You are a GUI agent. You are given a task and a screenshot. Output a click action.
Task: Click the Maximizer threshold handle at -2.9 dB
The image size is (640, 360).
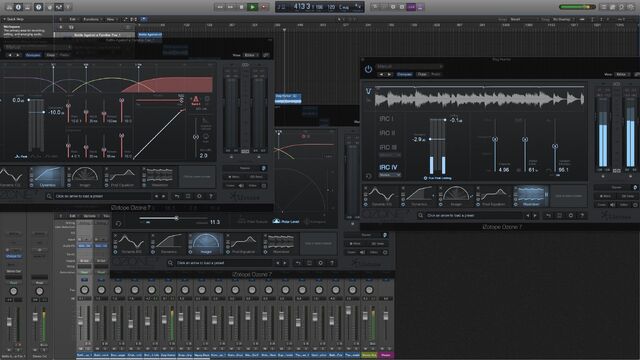pyautogui.click(x=430, y=139)
